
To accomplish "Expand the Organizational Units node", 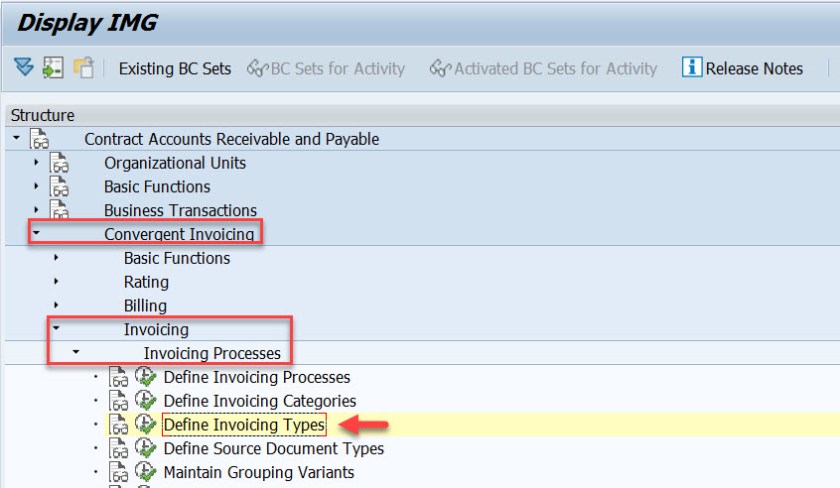I will [37, 163].
